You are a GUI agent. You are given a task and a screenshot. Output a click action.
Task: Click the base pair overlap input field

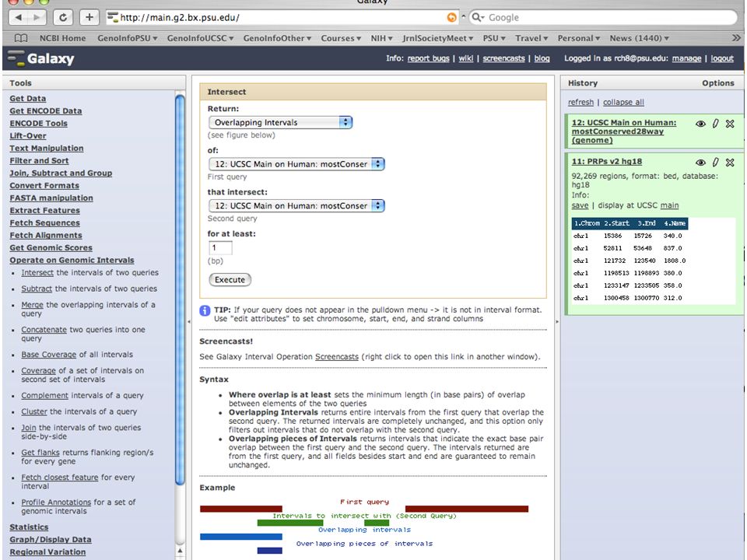(220, 247)
